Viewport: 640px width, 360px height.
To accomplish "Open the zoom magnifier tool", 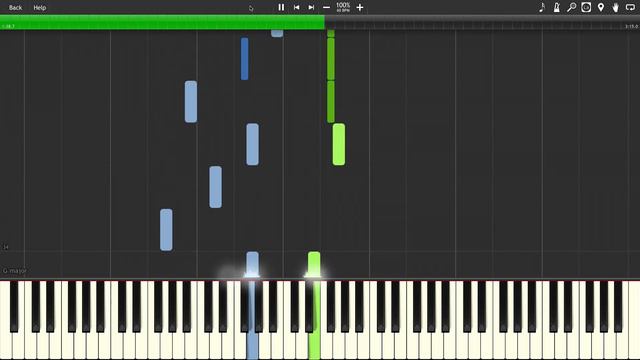I will pos(571,7).
